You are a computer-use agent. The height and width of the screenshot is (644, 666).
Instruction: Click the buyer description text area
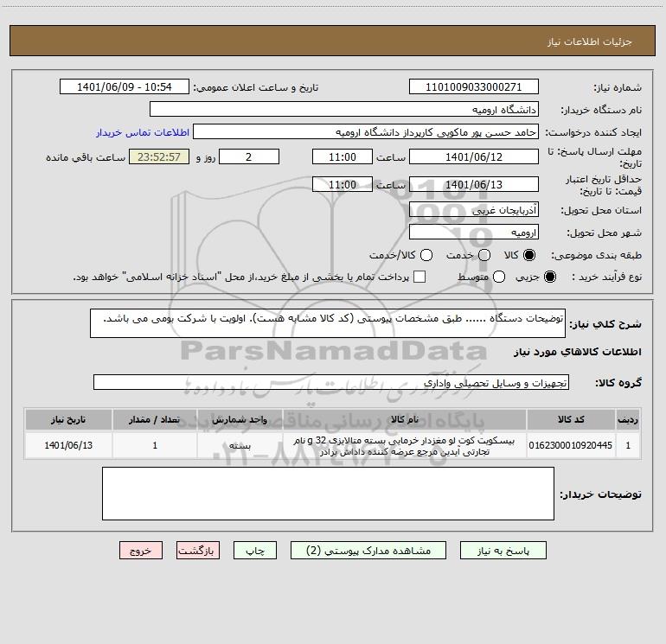328,494
